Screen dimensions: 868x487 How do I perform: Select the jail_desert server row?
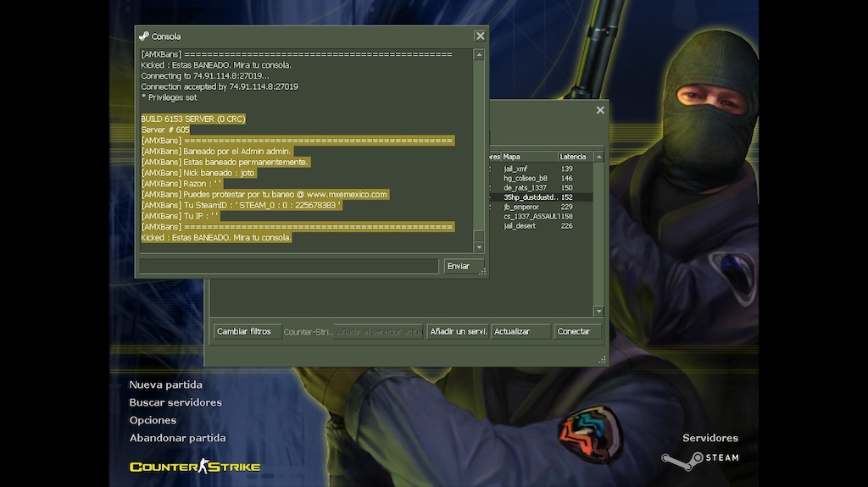point(540,226)
